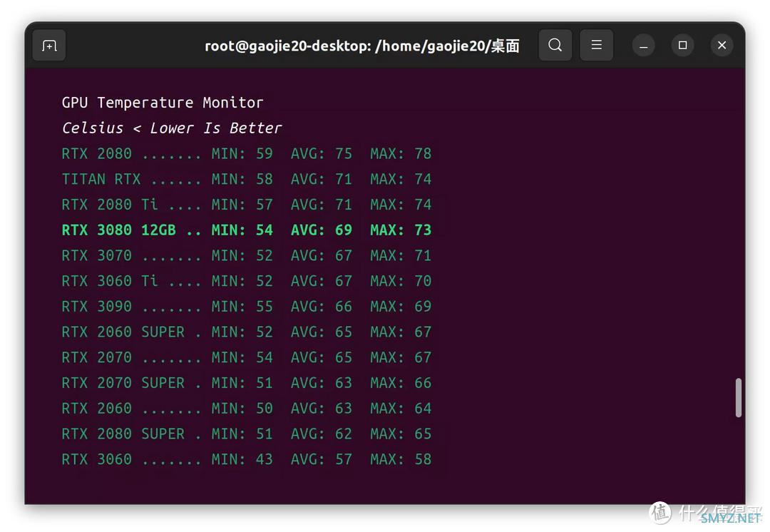The height and width of the screenshot is (532, 770).
Task: Click 'MIN: 43' in the RTX 3060 row
Action: [x=242, y=460]
